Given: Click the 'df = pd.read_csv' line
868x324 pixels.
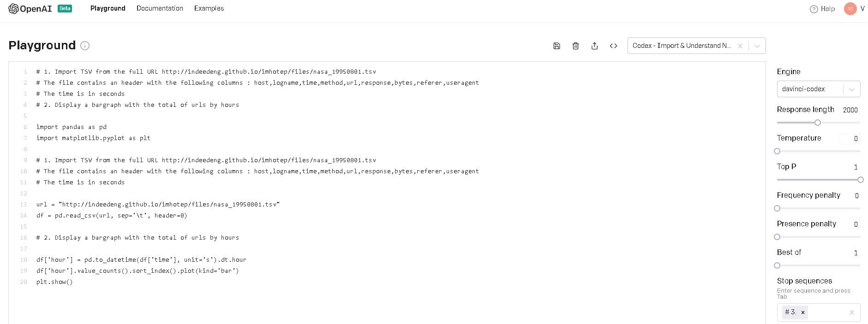Looking at the screenshot, I should click(x=112, y=215).
